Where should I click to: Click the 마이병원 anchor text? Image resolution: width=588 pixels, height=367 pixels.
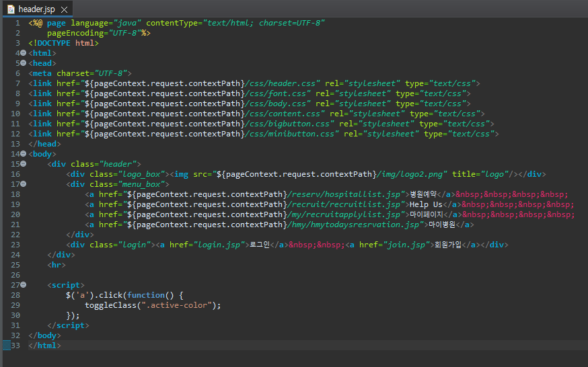pos(442,225)
